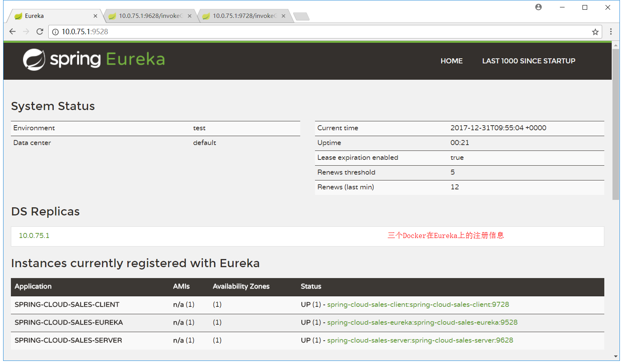Image resolution: width=623 pixels, height=364 pixels.
Task: Click the Instances currently registered with Eureka heading
Action: pos(136,263)
